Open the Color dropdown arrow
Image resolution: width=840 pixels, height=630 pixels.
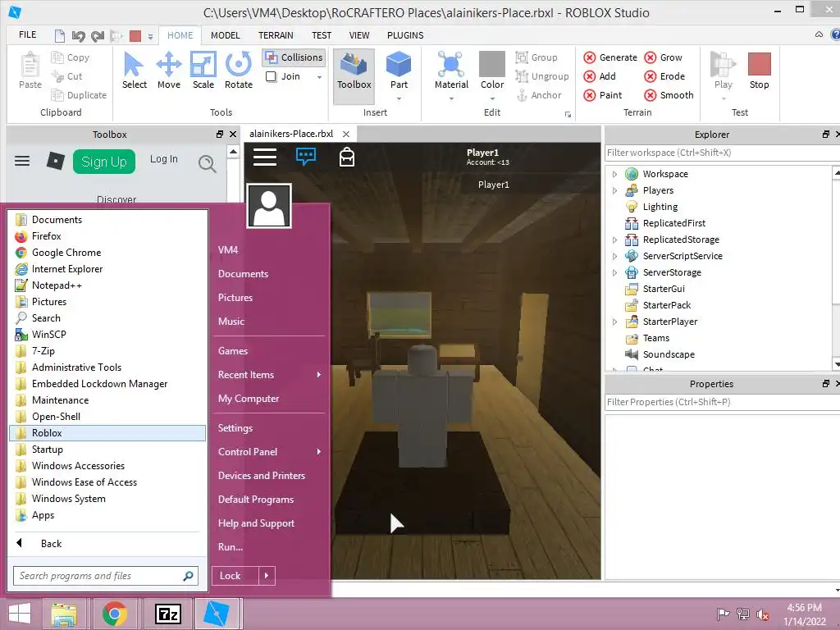(x=492, y=98)
